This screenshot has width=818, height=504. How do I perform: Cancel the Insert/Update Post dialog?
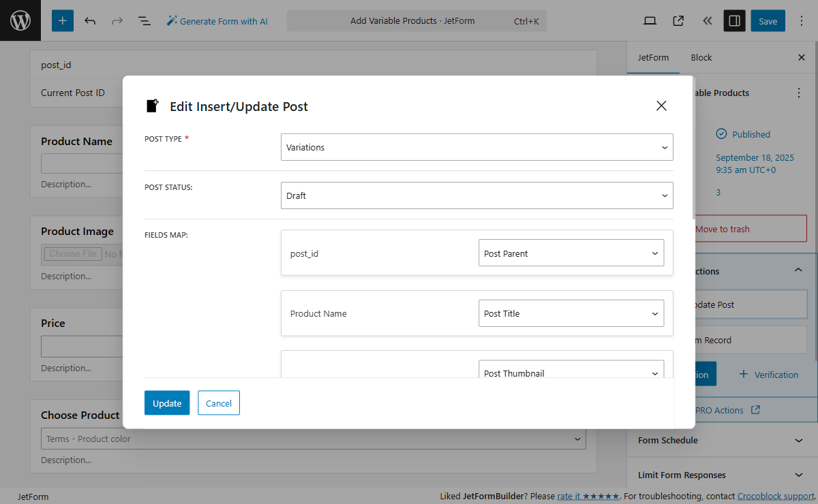[x=219, y=403]
